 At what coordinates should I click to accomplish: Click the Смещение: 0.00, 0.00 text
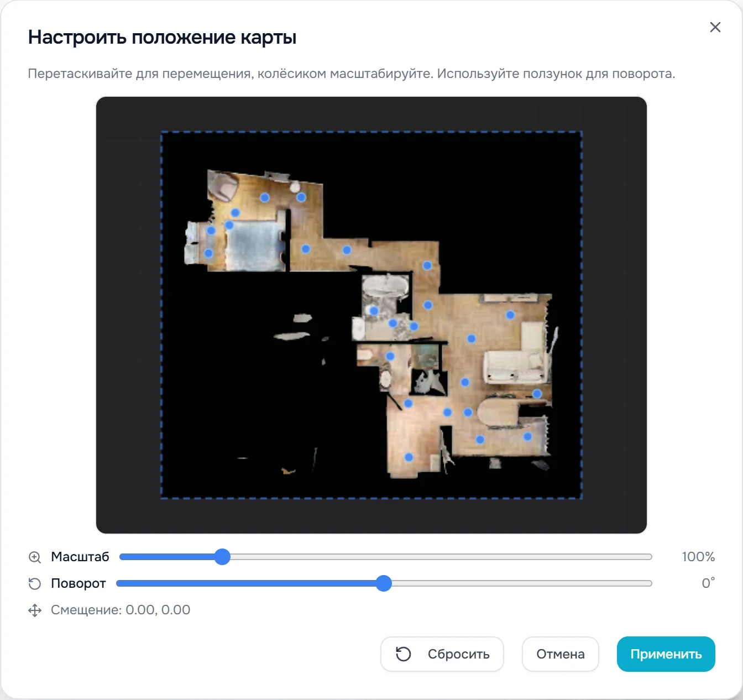tap(121, 610)
